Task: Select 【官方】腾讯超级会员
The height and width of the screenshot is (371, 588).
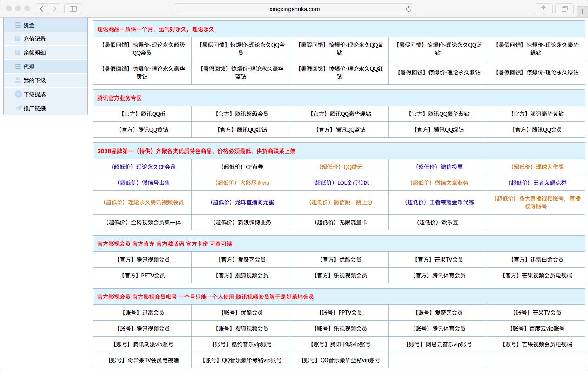Action: (x=241, y=114)
